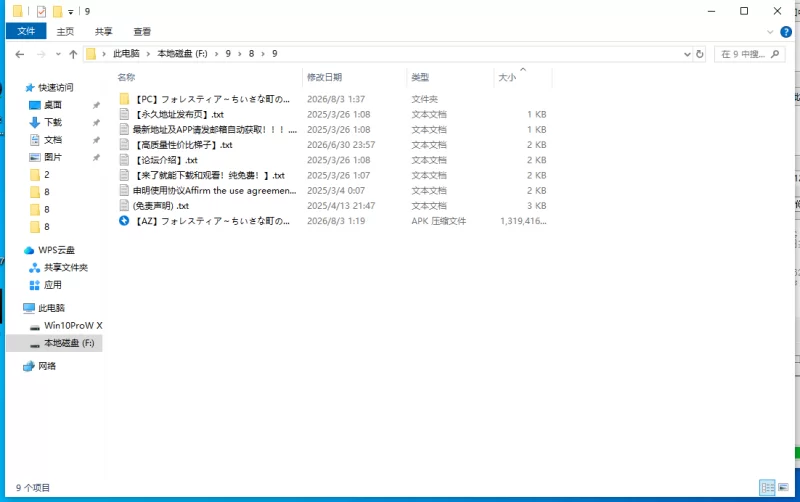Switch to the 主页 ribbon tab
800x502 pixels.
click(x=65, y=32)
